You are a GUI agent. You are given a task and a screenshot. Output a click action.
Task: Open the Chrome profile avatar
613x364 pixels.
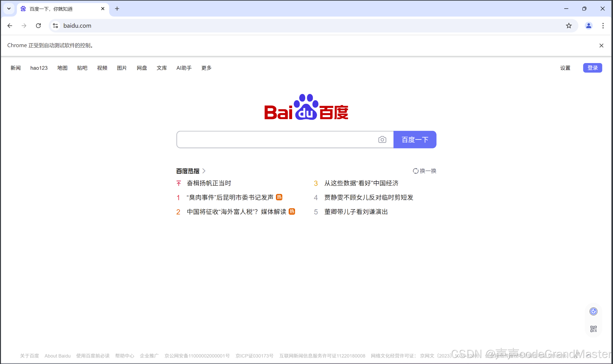(x=588, y=26)
